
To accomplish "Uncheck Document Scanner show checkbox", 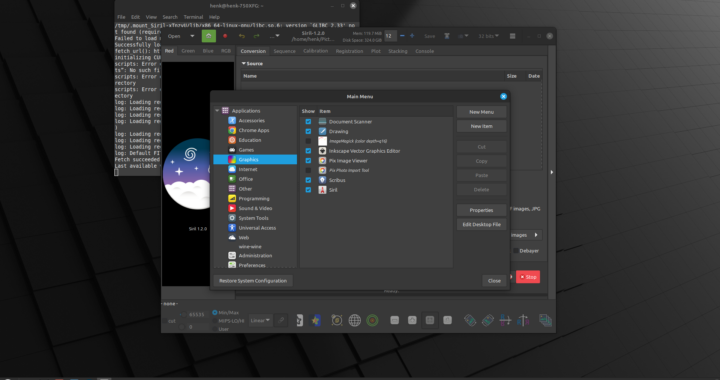I will click(x=308, y=122).
